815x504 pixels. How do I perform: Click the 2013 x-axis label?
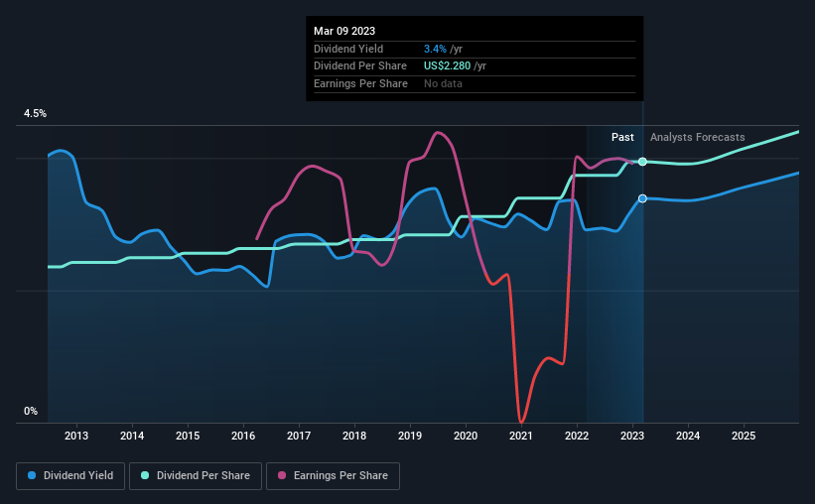point(76,436)
